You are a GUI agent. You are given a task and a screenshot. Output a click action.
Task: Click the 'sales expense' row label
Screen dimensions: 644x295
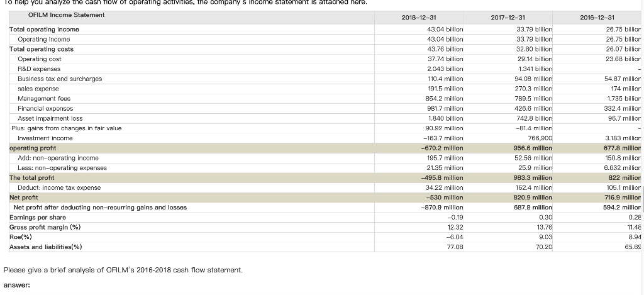38,89
